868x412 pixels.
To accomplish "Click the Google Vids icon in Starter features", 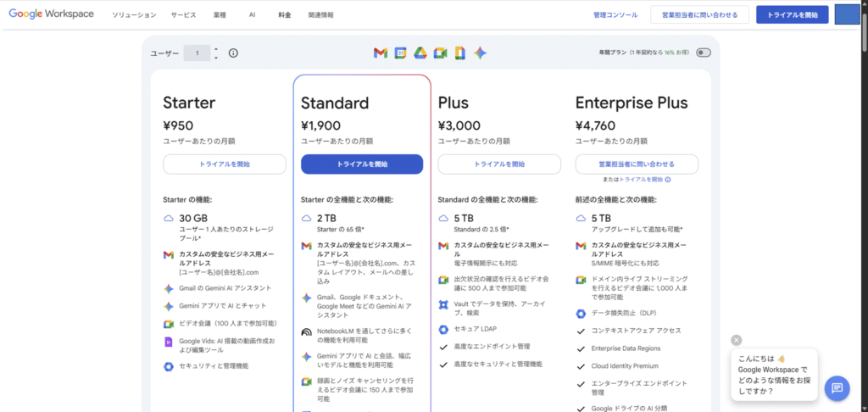I will [x=169, y=342].
